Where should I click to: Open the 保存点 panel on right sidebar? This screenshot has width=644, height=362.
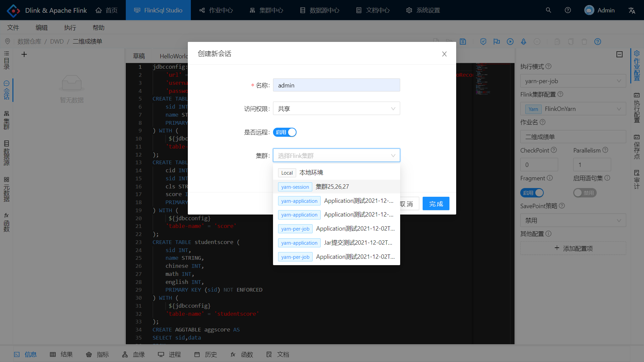click(x=637, y=147)
